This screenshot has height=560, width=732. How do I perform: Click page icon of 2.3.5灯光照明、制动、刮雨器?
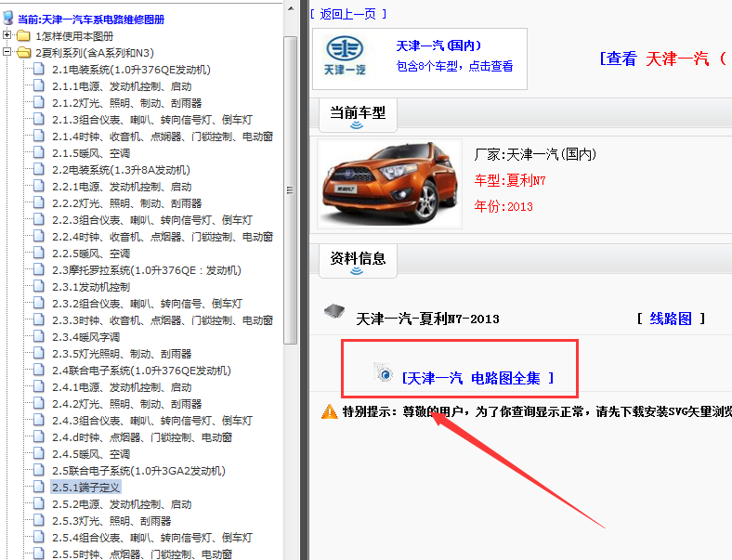tap(39, 353)
